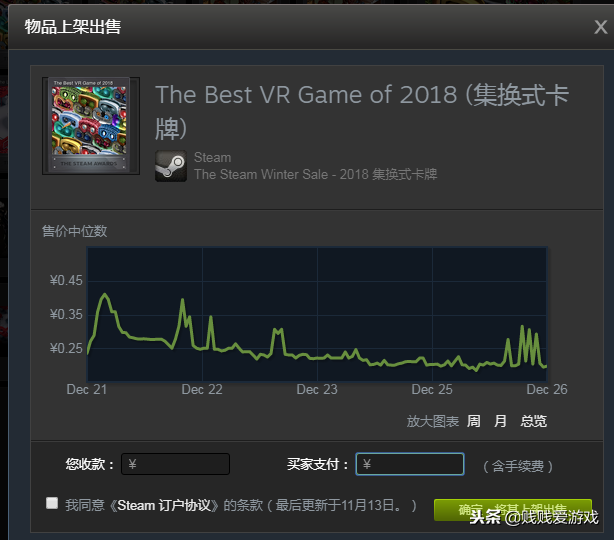614x540 pixels.
Task: Click the 售价中位数 graph heading
Action: pyautogui.click(x=74, y=231)
